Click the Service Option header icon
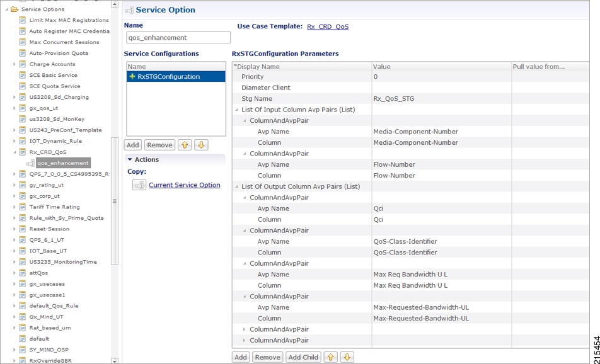Viewport: 600px width, 364px height. (x=129, y=10)
